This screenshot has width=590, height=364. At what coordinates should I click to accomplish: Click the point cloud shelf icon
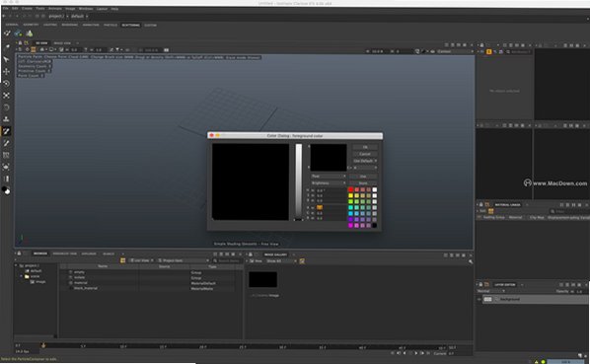point(18,34)
